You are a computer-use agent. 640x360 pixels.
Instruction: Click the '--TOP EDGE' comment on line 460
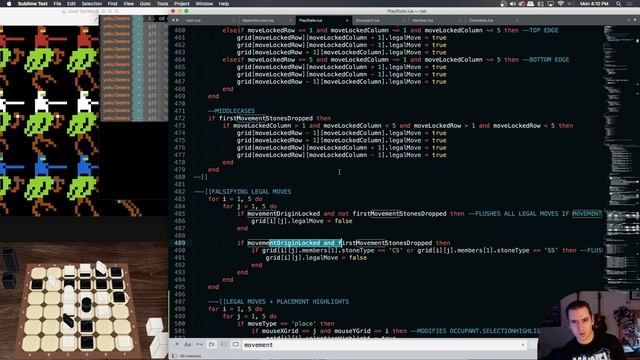(x=540, y=30)
